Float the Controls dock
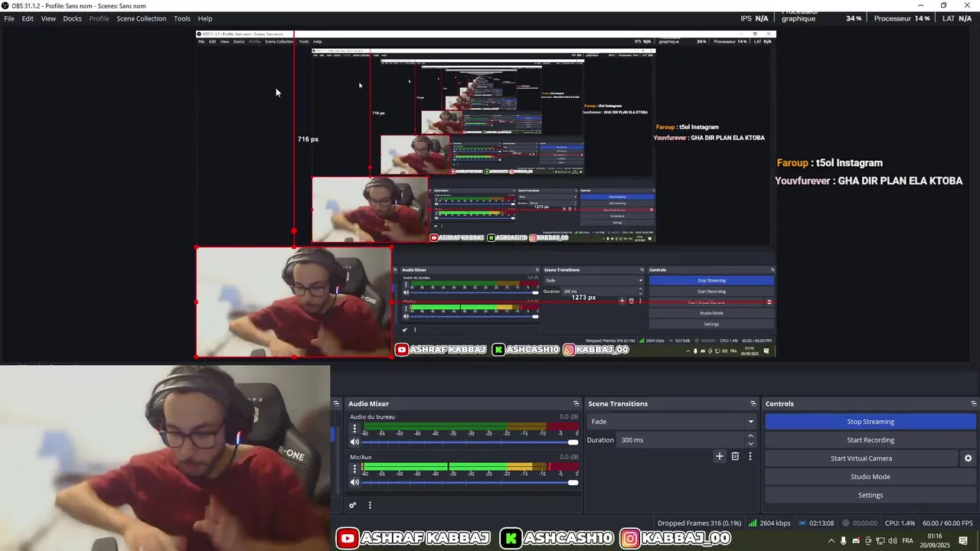980x551 pixels. coord(974,403)
